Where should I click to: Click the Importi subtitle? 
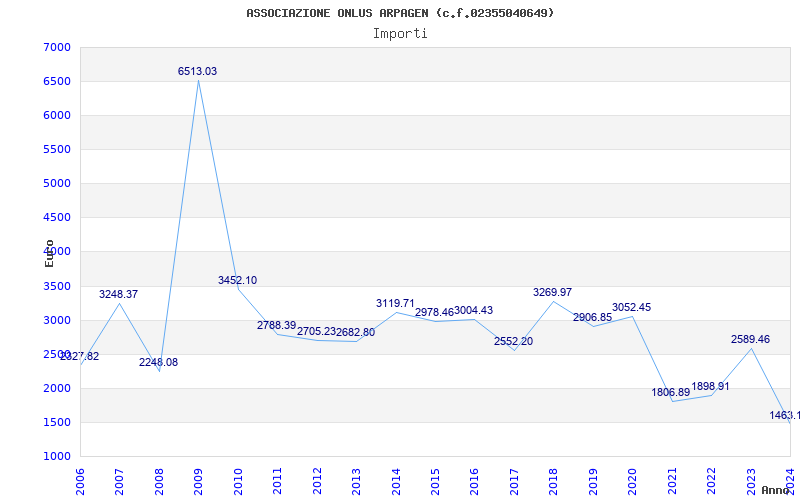tap(400, 34)
